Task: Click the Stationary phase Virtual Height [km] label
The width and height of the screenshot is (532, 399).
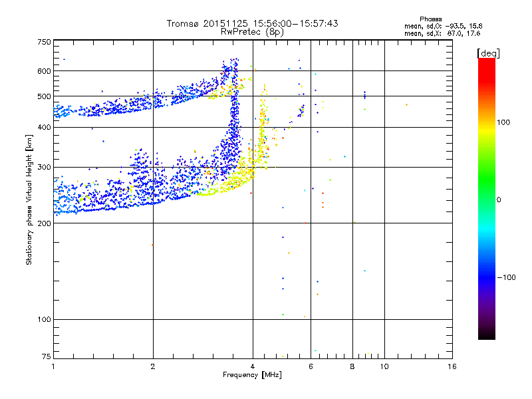Action: 29,199
